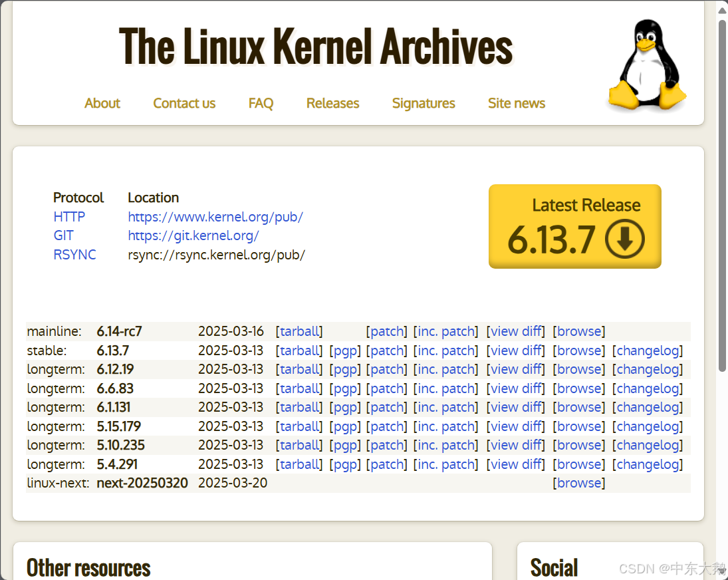This screenshot has width=728, height=580.
Task: View diff for longterm 6.12.19
Action: click(516, 369)
